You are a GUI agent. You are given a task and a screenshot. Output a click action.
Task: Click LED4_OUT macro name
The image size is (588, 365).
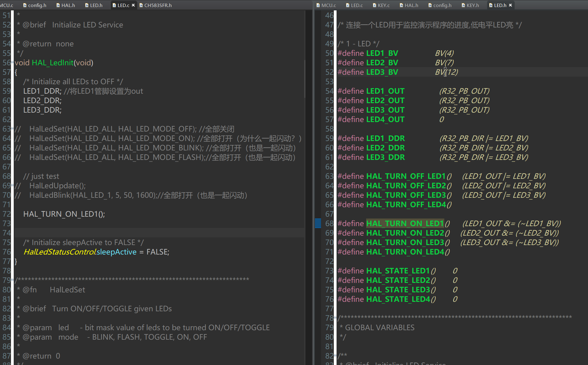(x=385, y=119)
